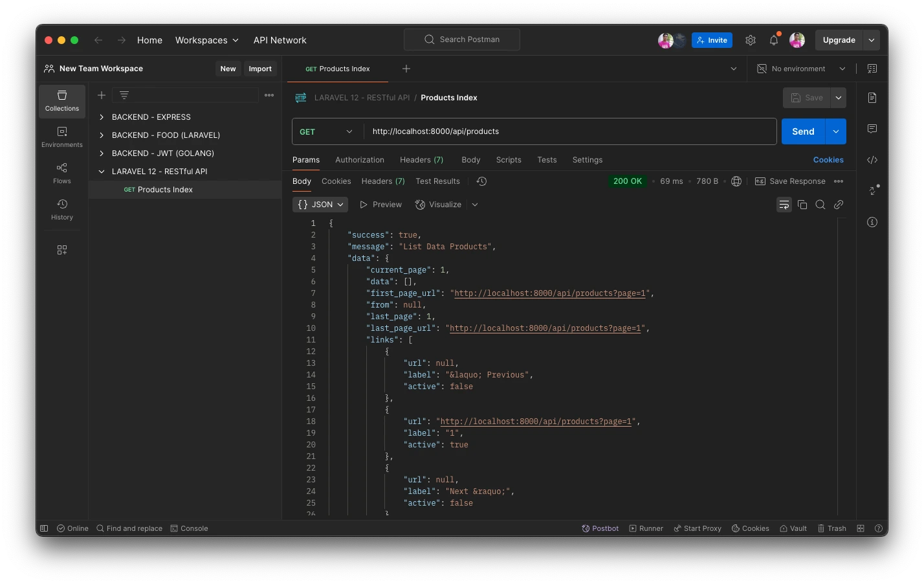The height and width of the screenshot is (584, 924).
Task: Click the request URL input field
Action: coord(570,131)
